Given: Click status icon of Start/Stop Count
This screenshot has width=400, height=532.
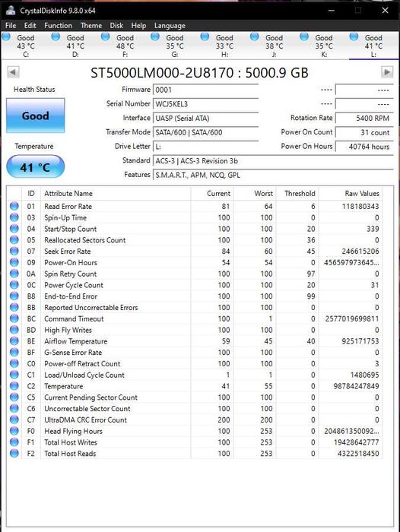Looking at the screenshot, I should tap(14, 228).
